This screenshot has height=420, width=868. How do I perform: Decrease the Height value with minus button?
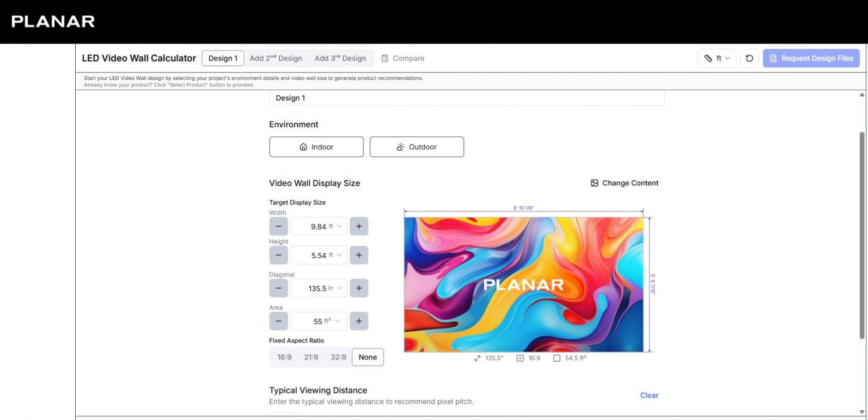click(278, 255)
